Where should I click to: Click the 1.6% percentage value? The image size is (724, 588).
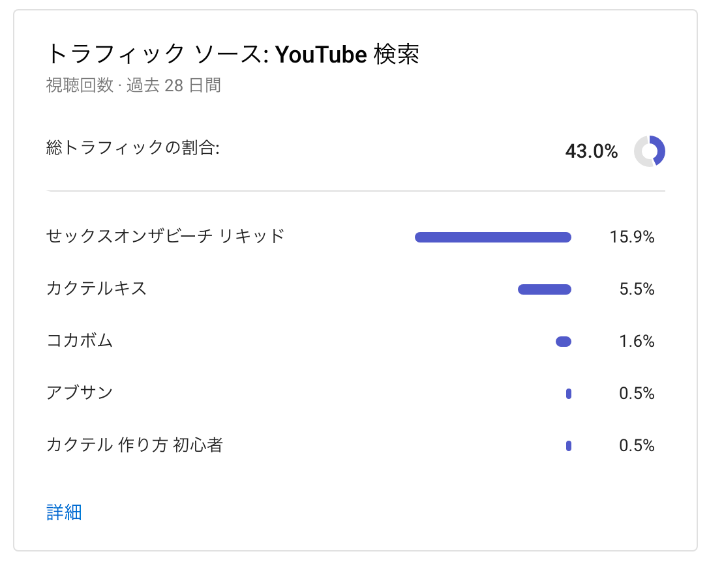pyautogui.click(x=637, y=342)
